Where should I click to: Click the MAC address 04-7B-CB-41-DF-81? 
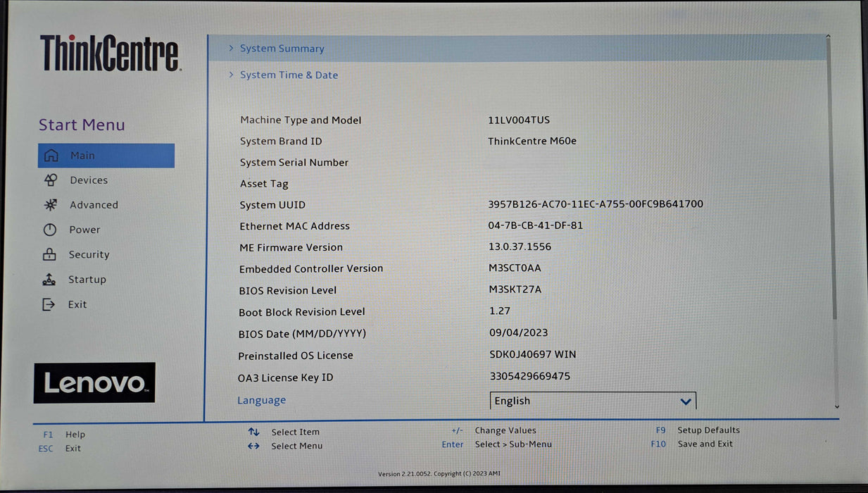[536, 225]
